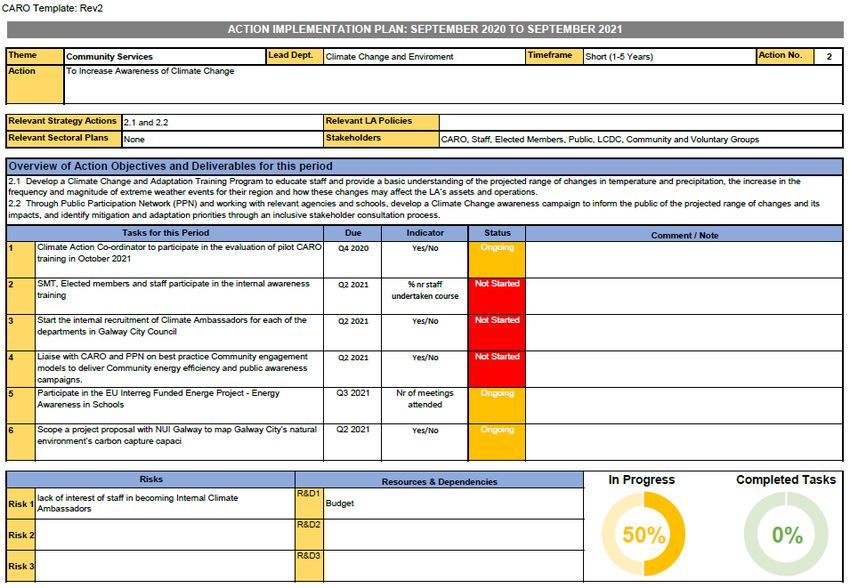This screenshot has width=850, height=588.
Task: Click the comment cell for task 1
Action: coord(684,260)
